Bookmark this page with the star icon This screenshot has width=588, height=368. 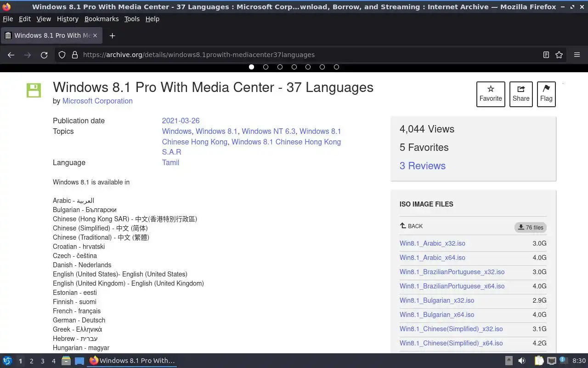[559, 55]
